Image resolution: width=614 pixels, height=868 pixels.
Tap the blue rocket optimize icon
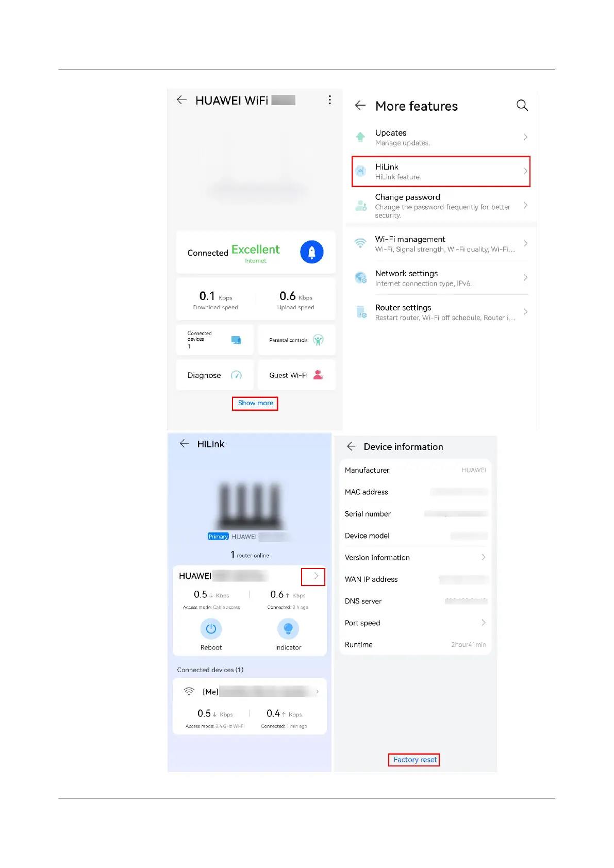point(312,252)
